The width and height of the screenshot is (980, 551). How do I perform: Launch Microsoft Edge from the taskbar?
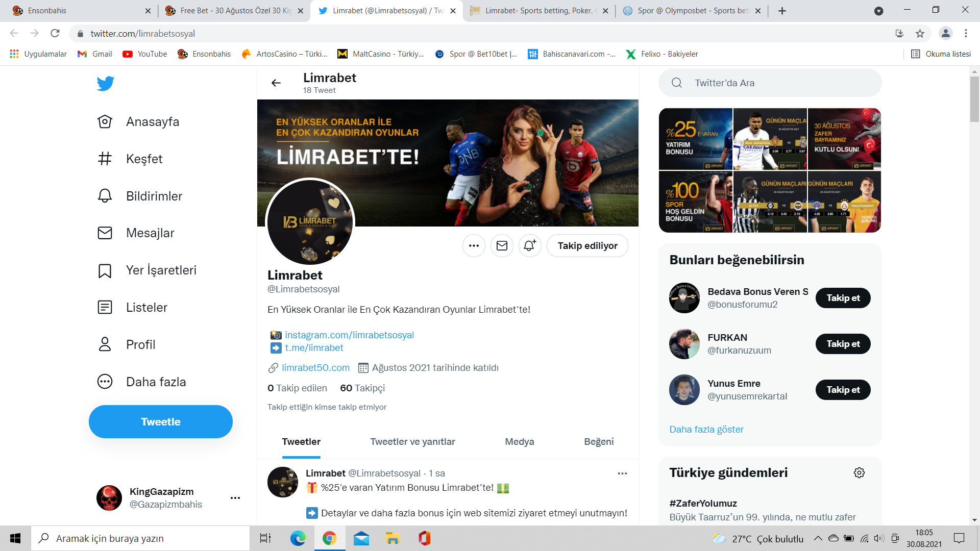(x=298, y=538)
